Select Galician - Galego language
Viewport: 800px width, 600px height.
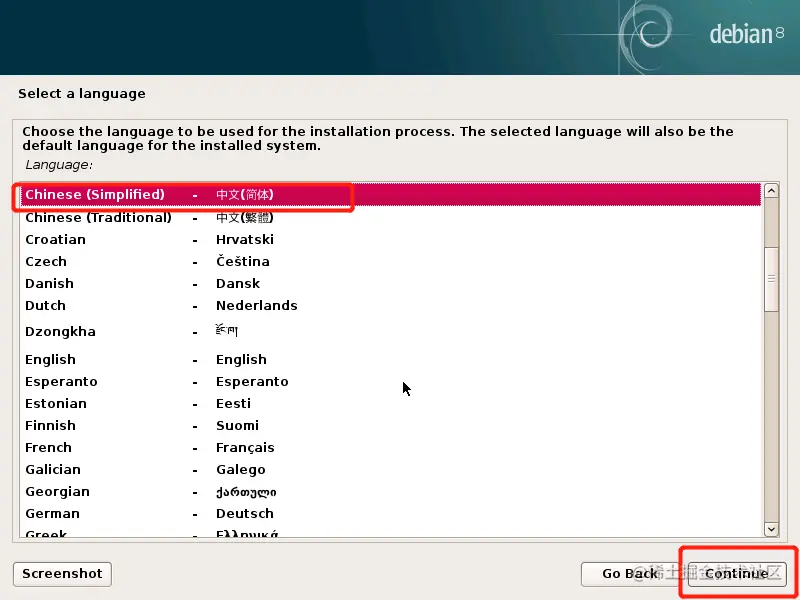391,469
